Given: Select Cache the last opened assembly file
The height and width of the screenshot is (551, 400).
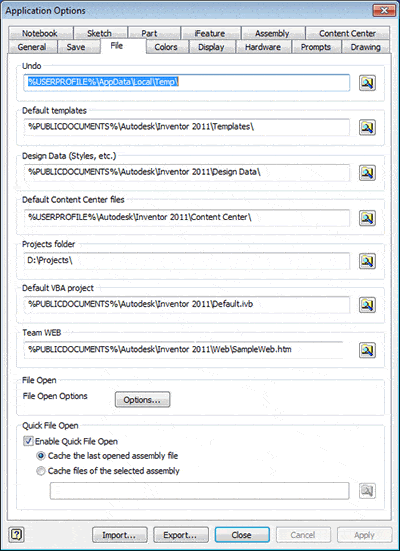Looking at the screenshot, I should click(41, 456).
